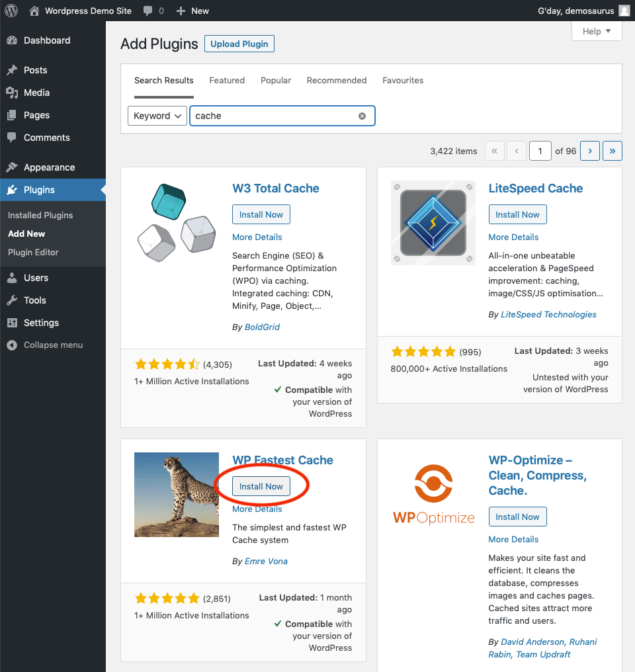Open the Appearance menu label
The height and width of the screenshot is (672, 635).
pos(49,167)
